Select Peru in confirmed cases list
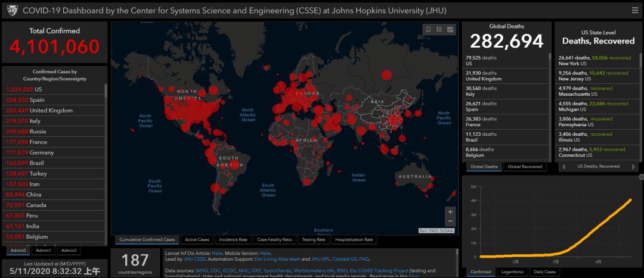This screenshot has width=644, height=278. coord(54,215)
